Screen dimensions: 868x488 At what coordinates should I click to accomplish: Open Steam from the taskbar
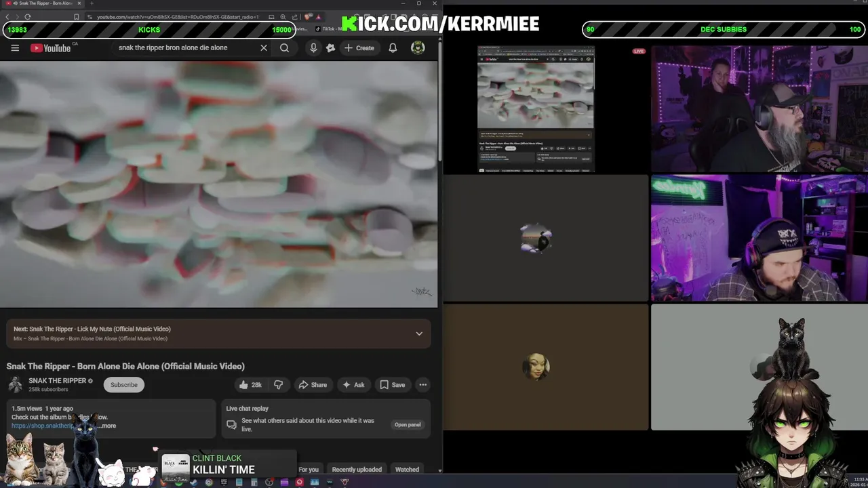[x=193, y=483]
